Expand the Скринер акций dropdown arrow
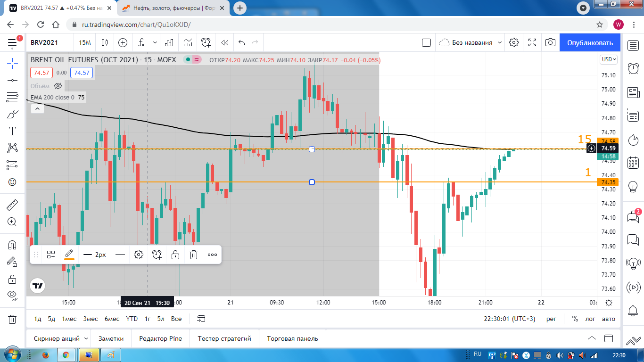Image resolution: width=644 pixels, height=362 pixels. (86, 338)
